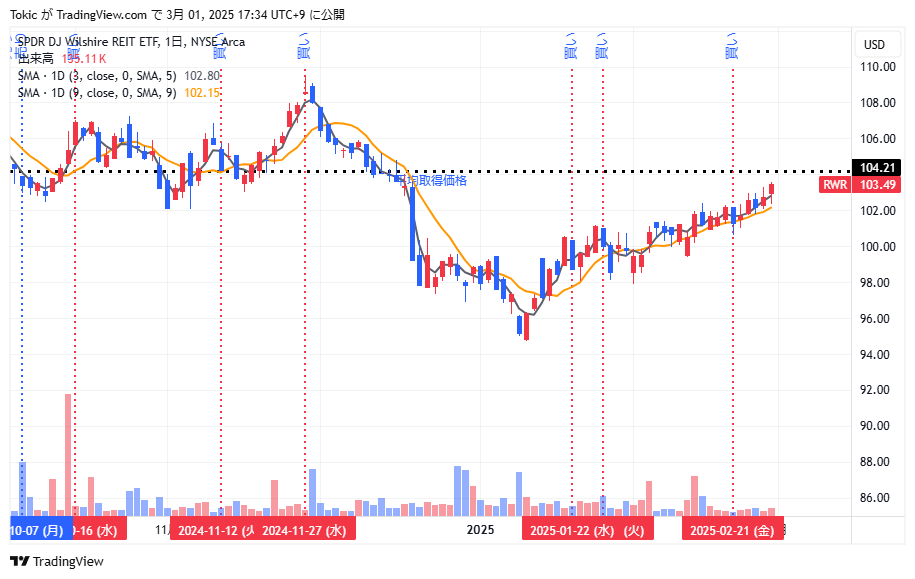The height and width of the screenshot is (579, 915).
Task: Click the 110.00 price axis label
Action: click(x=878, y=67)
